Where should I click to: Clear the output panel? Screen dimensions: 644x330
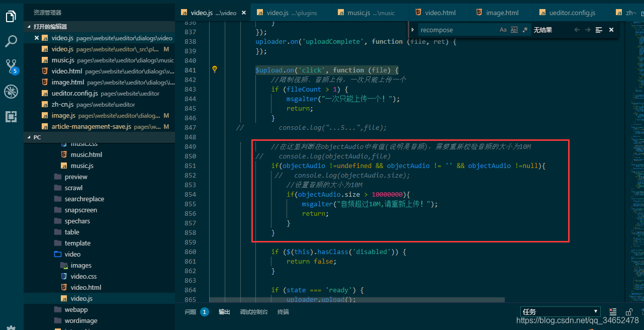pos(612,312)
